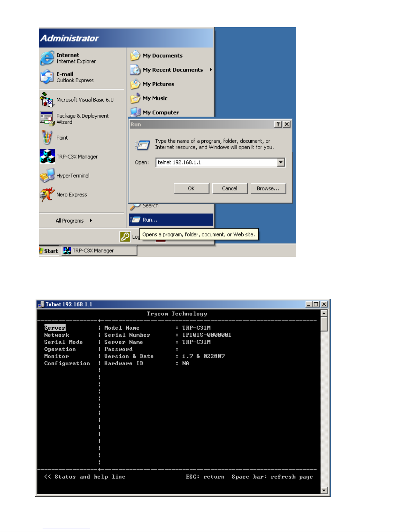Open Internet Explorer from the Start menu icon

click(x=47, y=58)
